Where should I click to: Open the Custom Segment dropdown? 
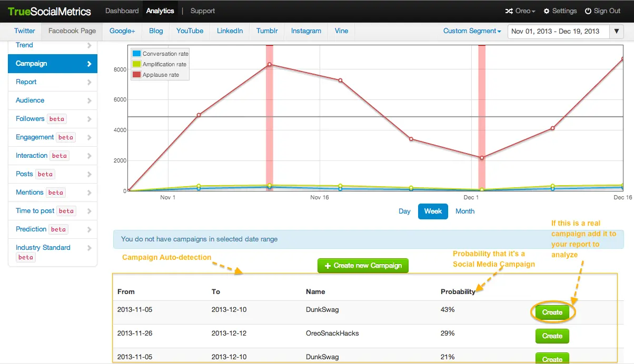pos(472,31)
